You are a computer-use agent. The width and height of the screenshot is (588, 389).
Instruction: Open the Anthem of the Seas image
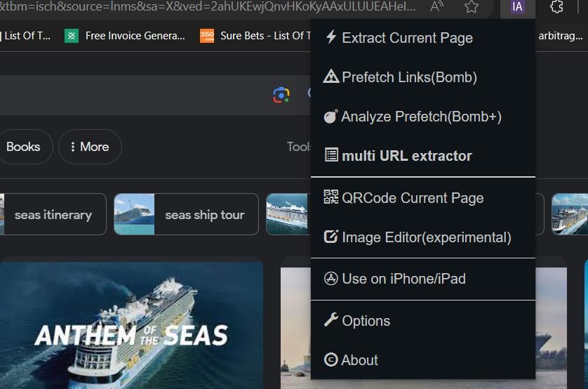[x=131, y=323]
